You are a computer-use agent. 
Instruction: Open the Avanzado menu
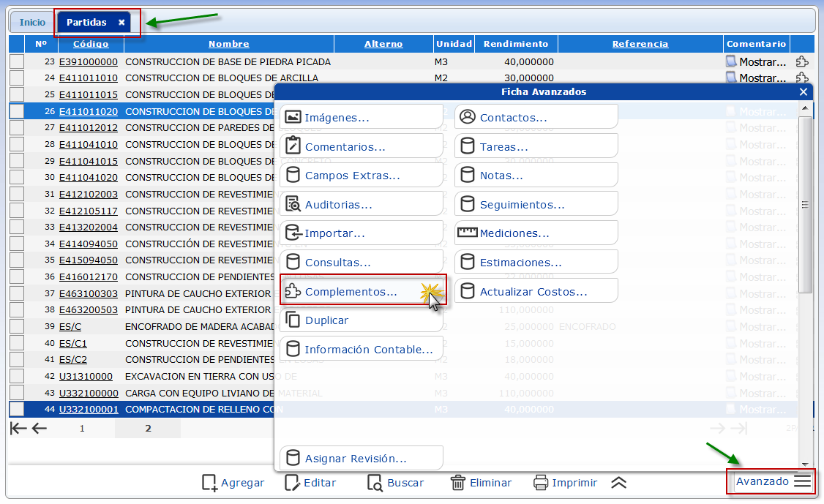(x=773, y=481)
